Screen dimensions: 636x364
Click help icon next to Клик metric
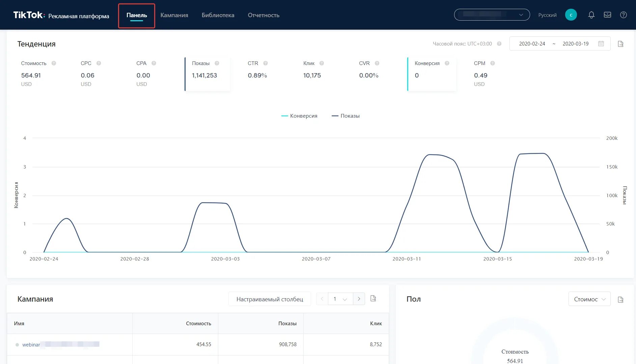pos(322,63)
